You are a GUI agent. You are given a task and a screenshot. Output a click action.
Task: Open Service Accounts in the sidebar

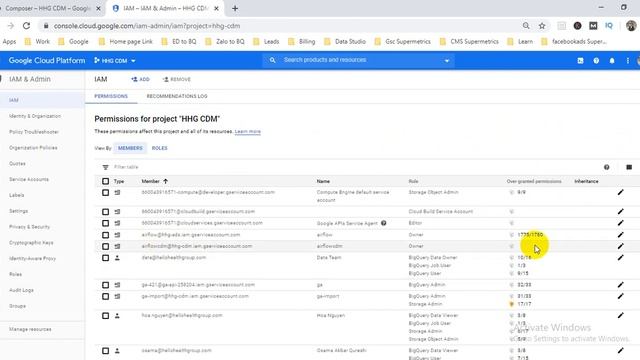(29, 179)
